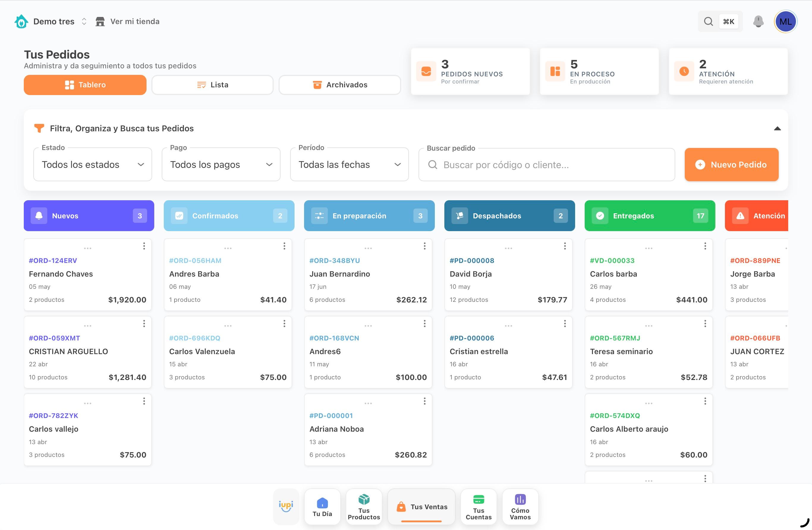The width and height of the screenshot is (812, 530).
Task: Go to Tus Productos in the bottom dock
Action: 364,507
